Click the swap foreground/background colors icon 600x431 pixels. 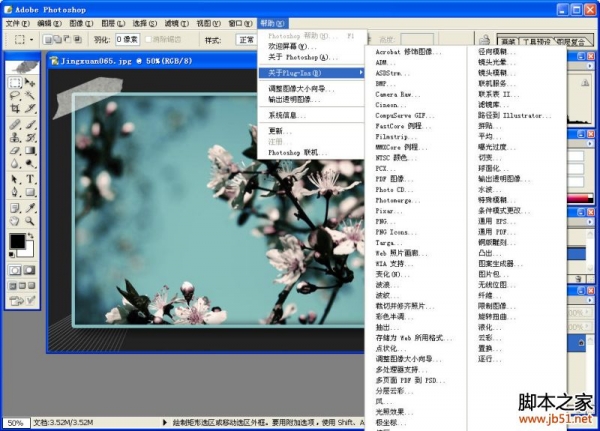click(31, 235)
